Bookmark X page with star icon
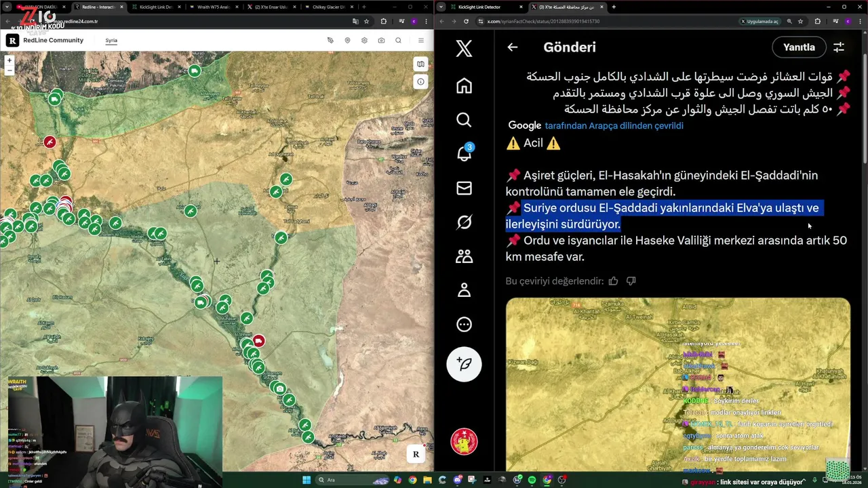868x488 pixels. click(800, 21)
